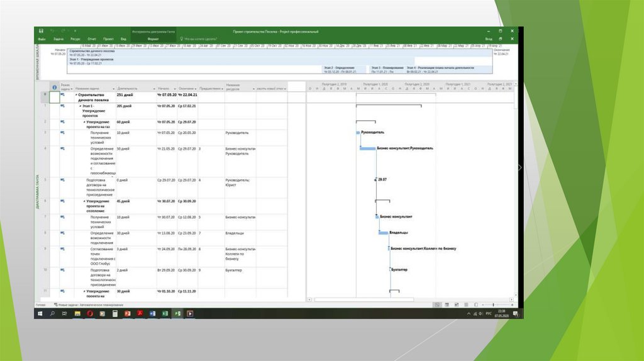Open the Начало column filter dropdown
The image size is (644, 361).
pos(174,89)
